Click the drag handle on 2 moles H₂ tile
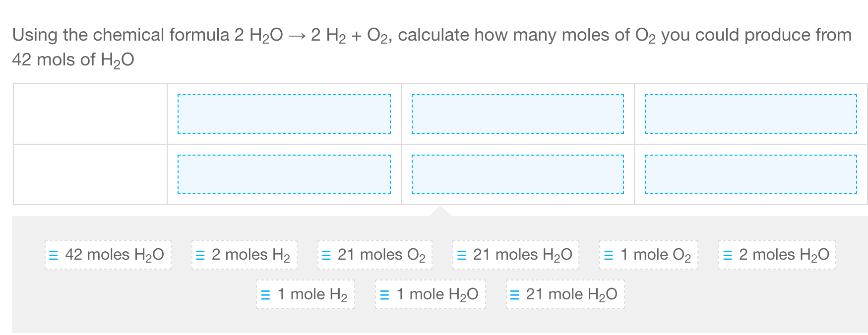The height and width of the screenshot is (335, 868). coord(200,255)
